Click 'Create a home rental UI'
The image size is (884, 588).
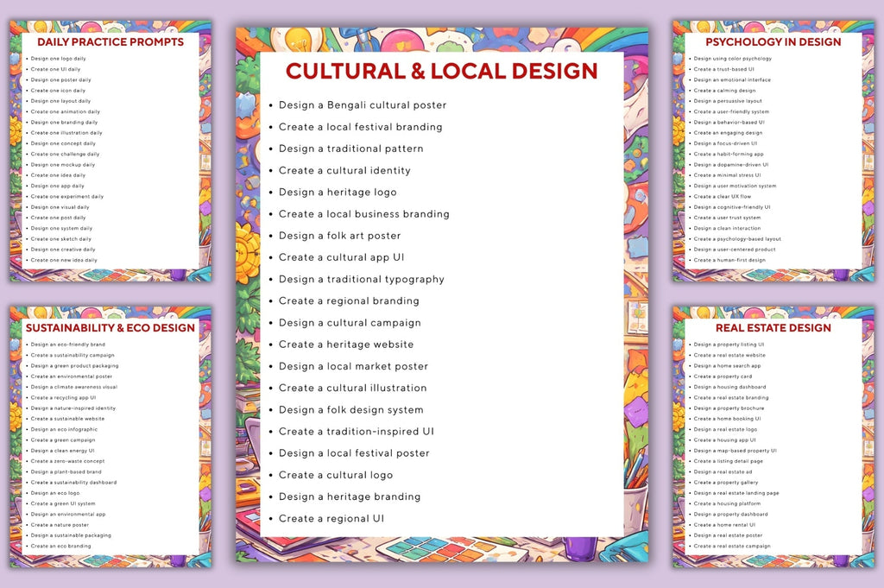(724, 525)
